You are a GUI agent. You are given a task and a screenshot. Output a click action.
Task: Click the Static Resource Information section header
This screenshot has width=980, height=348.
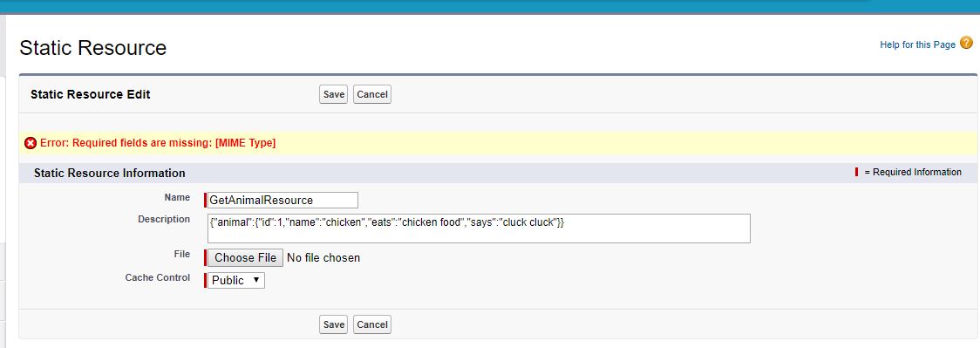click(109, 173)
